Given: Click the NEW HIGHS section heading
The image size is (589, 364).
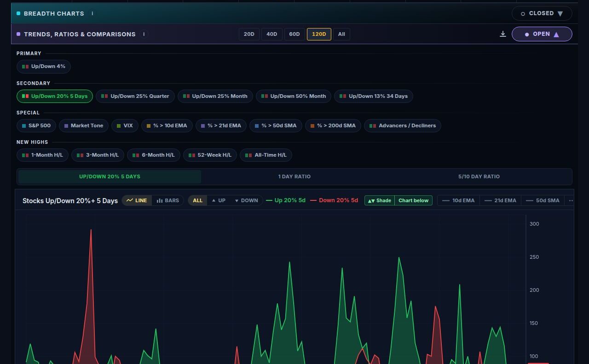Looking at the screenshot, I should click(32, 142).
